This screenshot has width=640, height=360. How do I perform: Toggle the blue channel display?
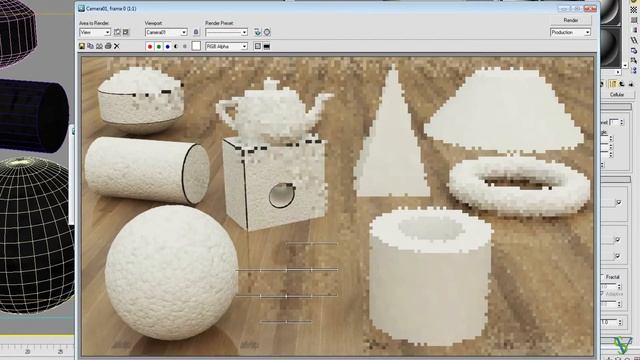pos(167,47)
